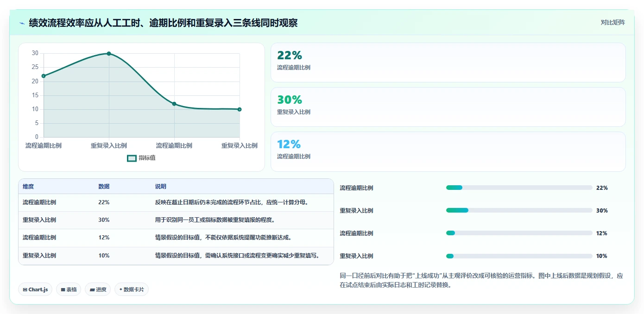Click 重复录入比例 label beside the 10% progress bar
The height and width of the screenshot is (314, 644).
356,256
